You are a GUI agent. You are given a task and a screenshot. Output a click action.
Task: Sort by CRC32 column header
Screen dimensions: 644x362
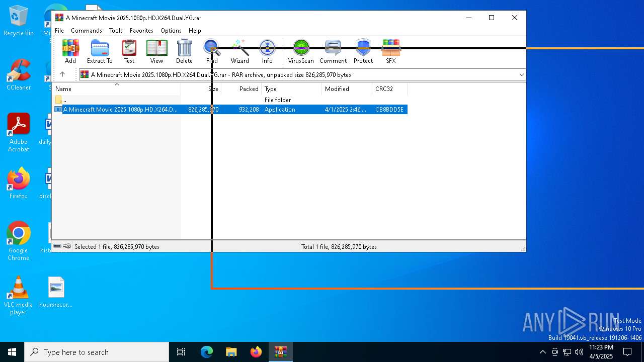pyautogui.click(x=390, y=89)
